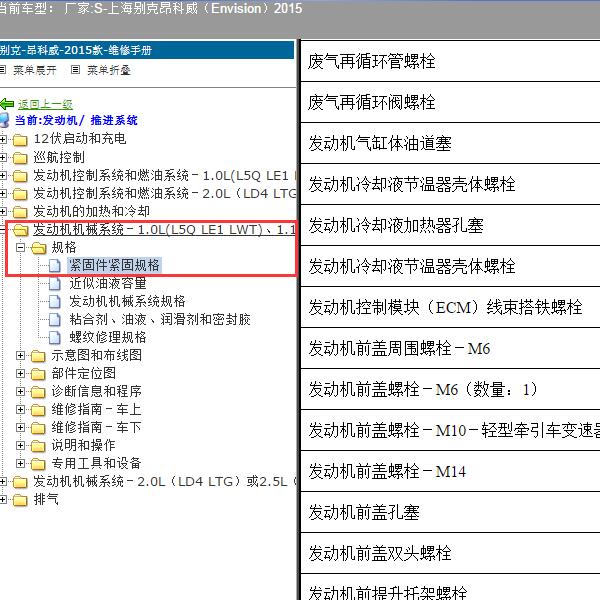The width and height of the screenshot is (600, 600).
Task: Click the 巡航控制 folder icon
Action: [20, 158]
